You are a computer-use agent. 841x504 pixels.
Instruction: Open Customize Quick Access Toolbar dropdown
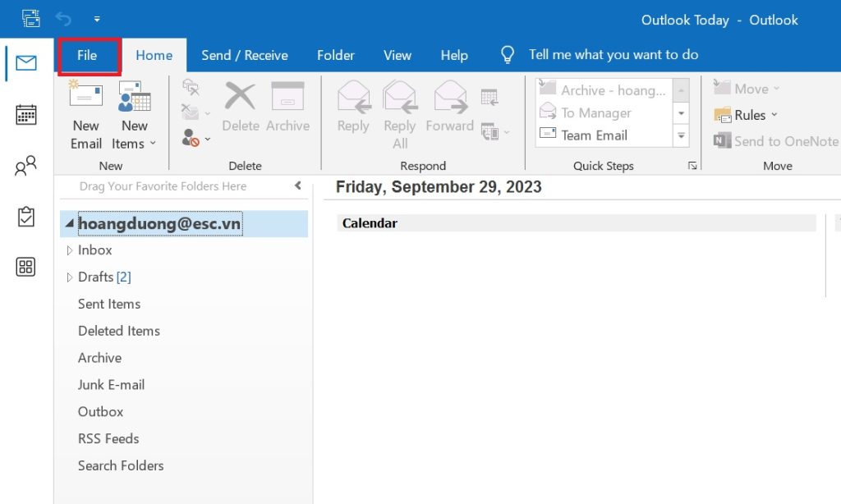click(x=97, y=20)
